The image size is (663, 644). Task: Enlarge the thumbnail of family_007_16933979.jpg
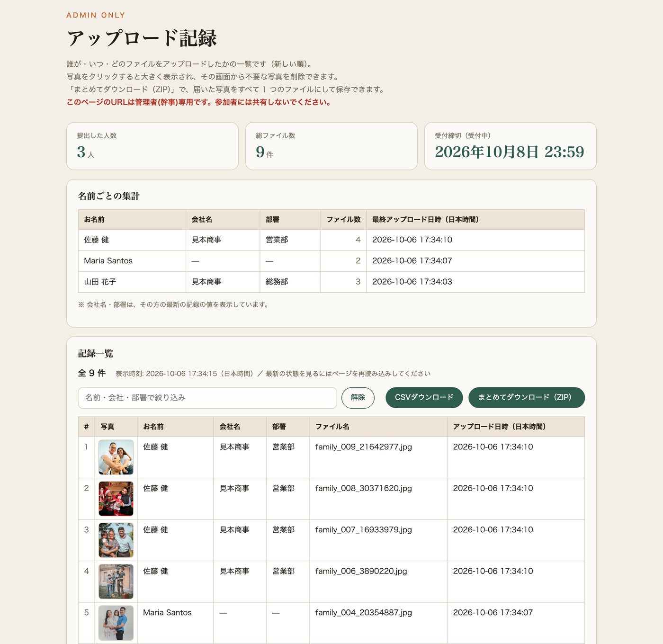pyautogui.click(x=116, y=540)
